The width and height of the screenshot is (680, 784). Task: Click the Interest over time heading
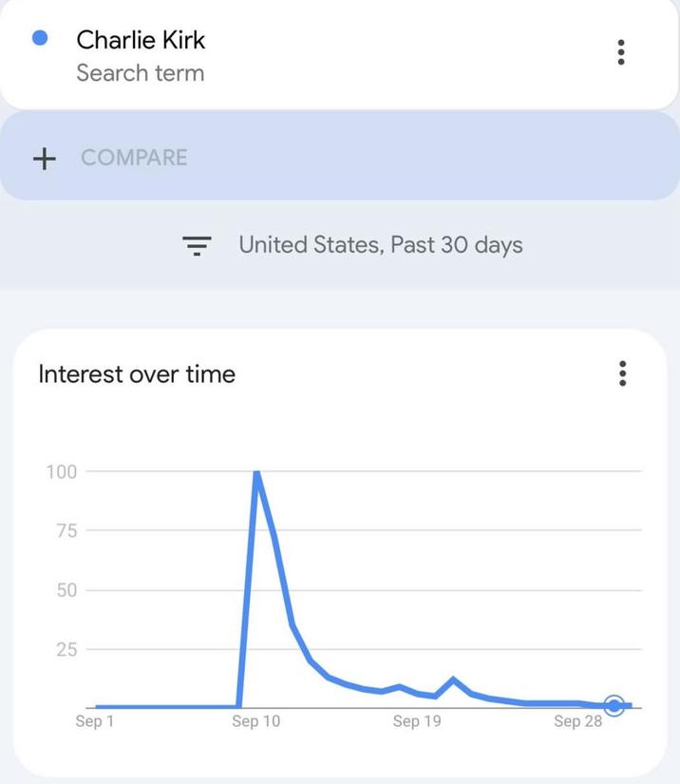tap(136, 374)
